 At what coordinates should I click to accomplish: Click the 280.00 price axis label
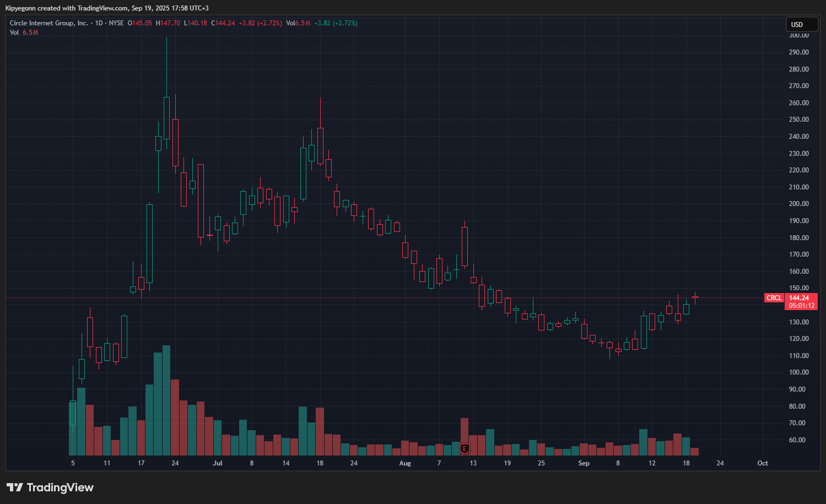(x=799, y=69)
